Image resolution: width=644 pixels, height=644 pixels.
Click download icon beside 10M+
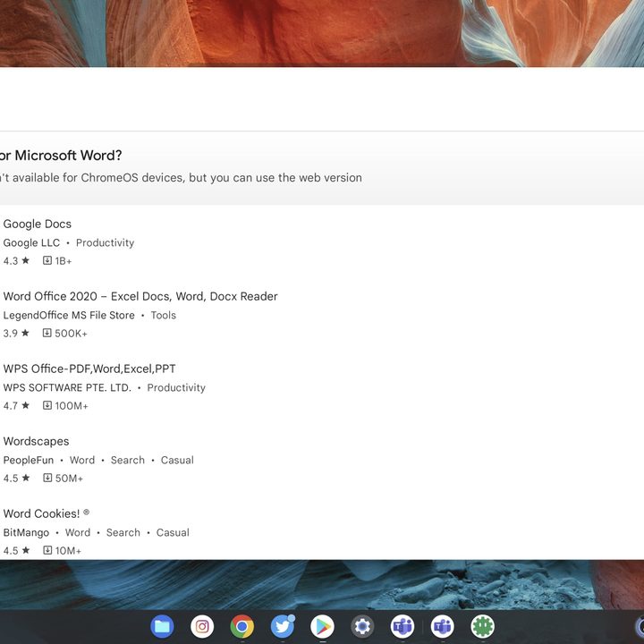pos(47,550)
